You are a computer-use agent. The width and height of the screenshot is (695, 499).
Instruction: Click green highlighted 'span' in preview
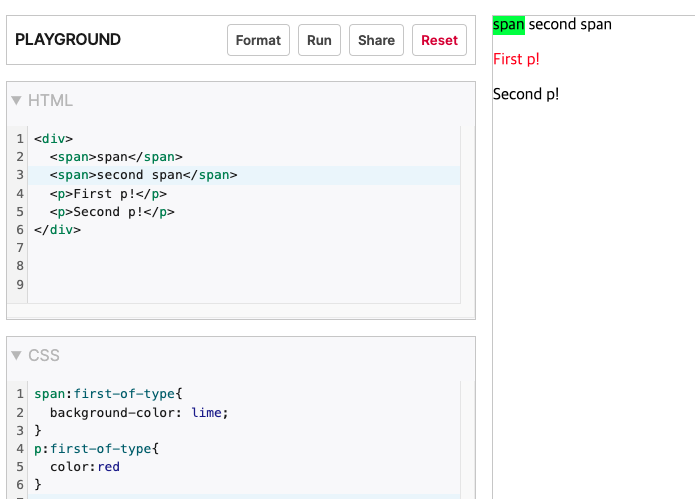(508, 25)
